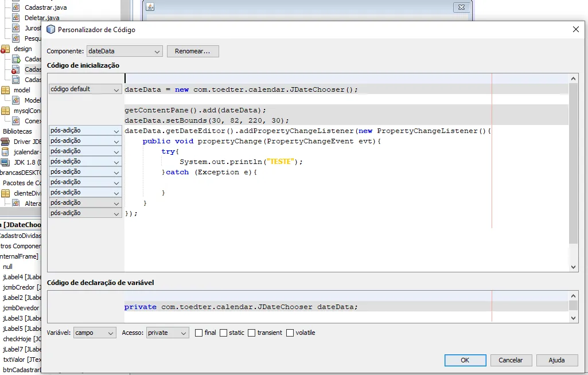Open the 'código default' dropdown

(85, 89)
